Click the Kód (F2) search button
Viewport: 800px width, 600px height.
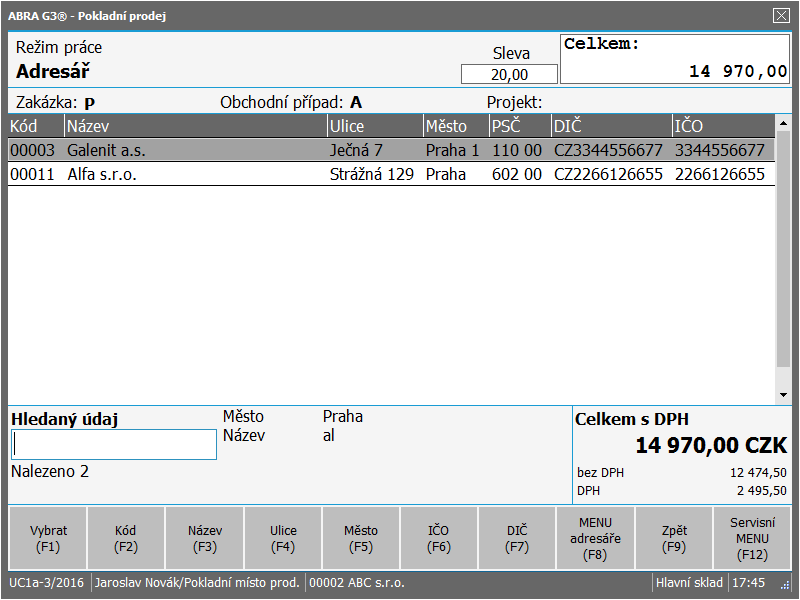pyautogui.click(x=126, y=538)
